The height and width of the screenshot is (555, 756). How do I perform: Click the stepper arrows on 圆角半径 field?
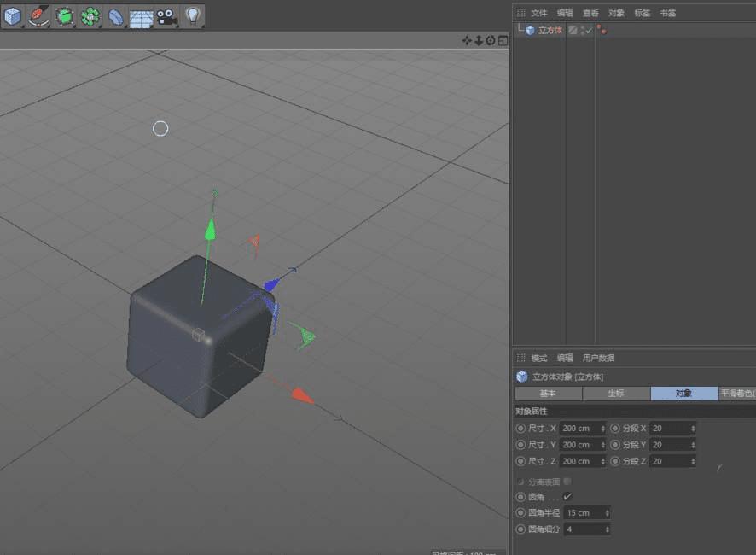tap(607, 513)
